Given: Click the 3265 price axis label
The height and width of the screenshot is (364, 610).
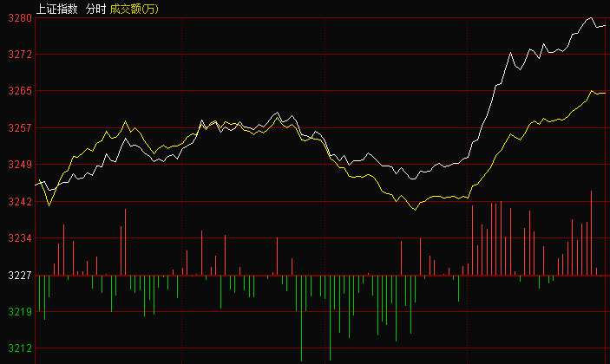Looking at the screenshot, I should 20,91.
